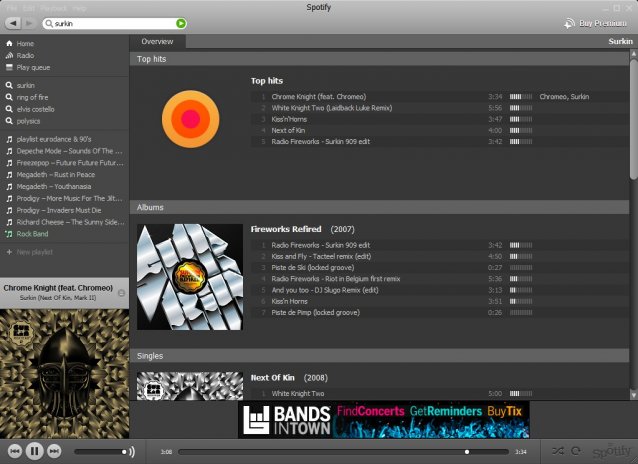The width and height of the screenshot is (638, 464).
Task: Open the Next Of Kin single title
Action: 272,378
